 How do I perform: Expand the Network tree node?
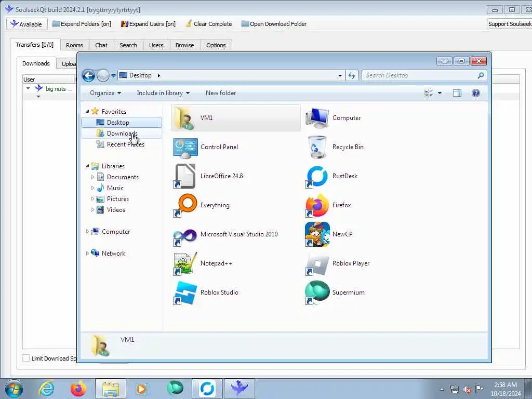[87, 254]
